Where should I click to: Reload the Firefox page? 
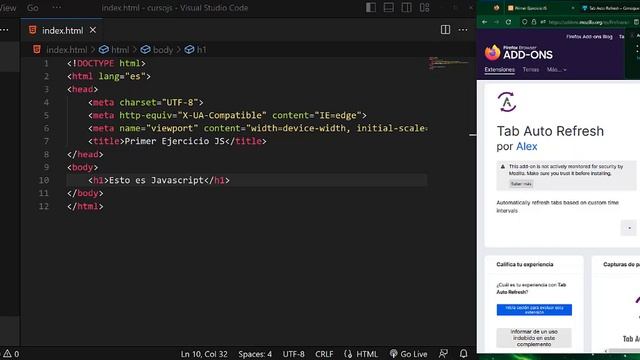click(509, 22)
